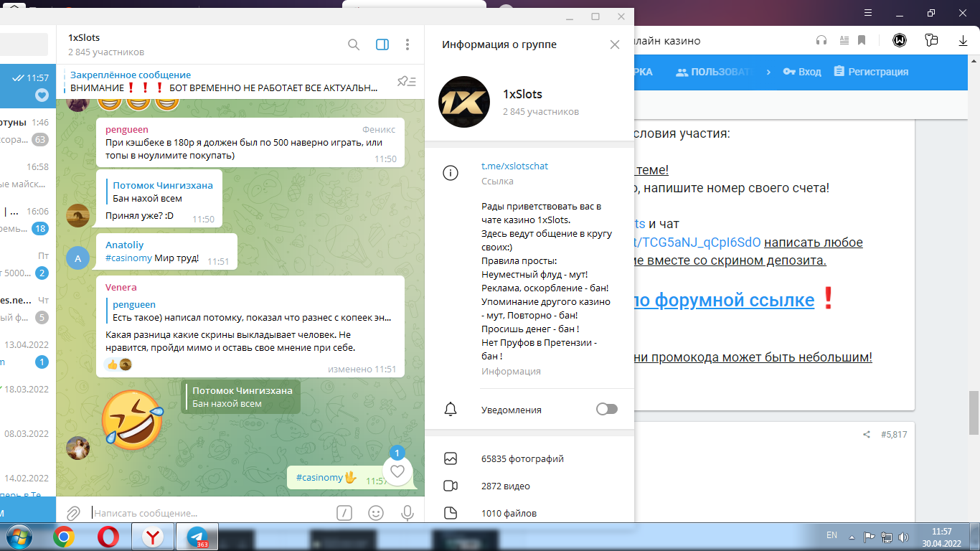This screenshot has width=980, height=551.
Task: View the 65835 фотографий shared photos
Action: [x=522, y=458]
